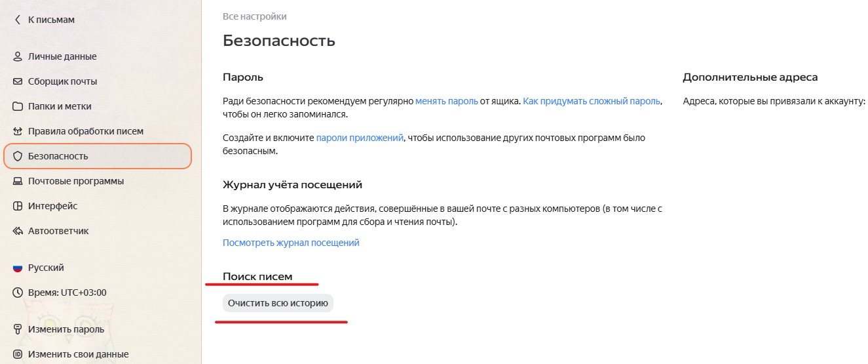Screen dimensions: 868x364
Task: Click the monitor icon for Почтовые программы
Action: point(18,181)
